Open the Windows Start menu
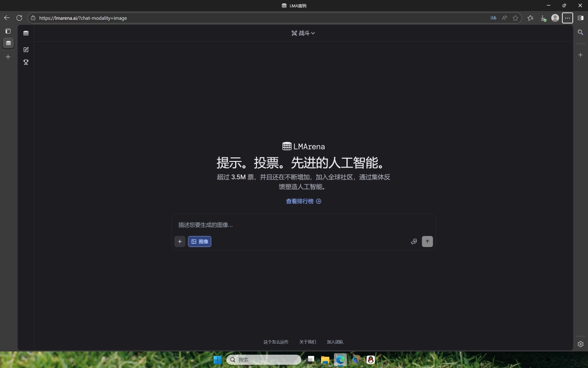This screenshot has height=368, width=588. tap(217, 360)
